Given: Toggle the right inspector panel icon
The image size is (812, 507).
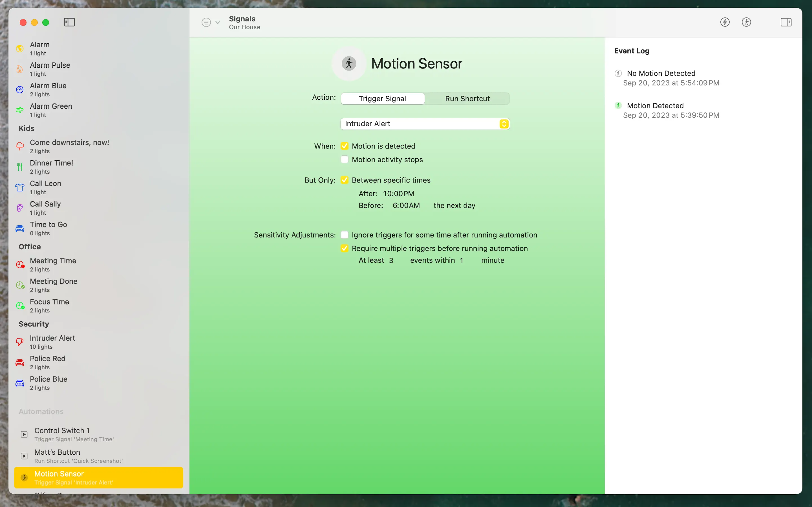Looking at the screenshot, I should (786, 22).
